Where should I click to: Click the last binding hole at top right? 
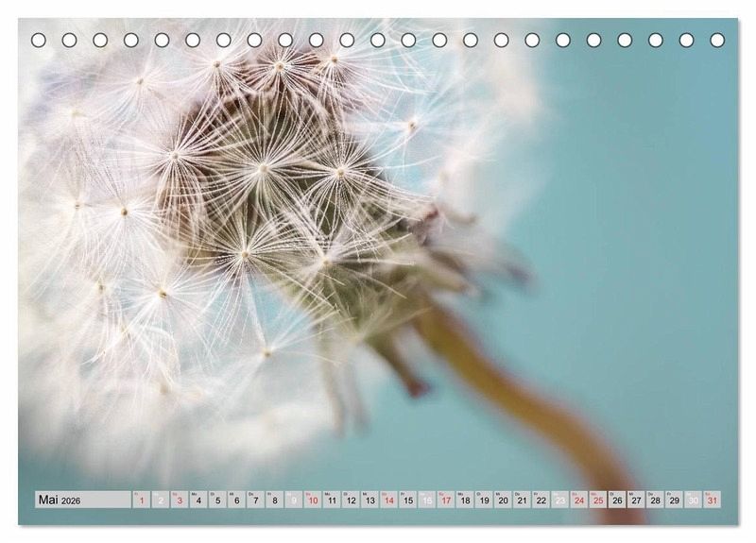(717, 40)
